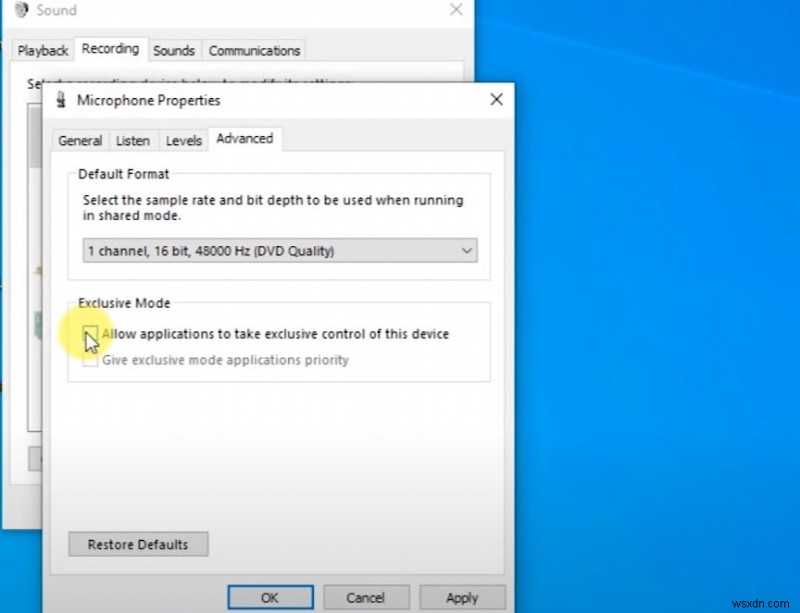Select the Recording tab
The image size is (800, 613).
pyautogui.click(x=111, y=49)
